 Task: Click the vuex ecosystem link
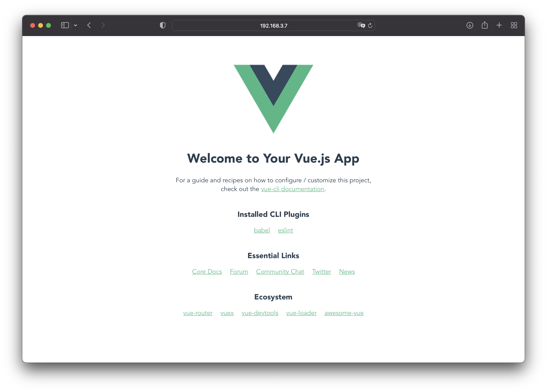click(227, 313)
